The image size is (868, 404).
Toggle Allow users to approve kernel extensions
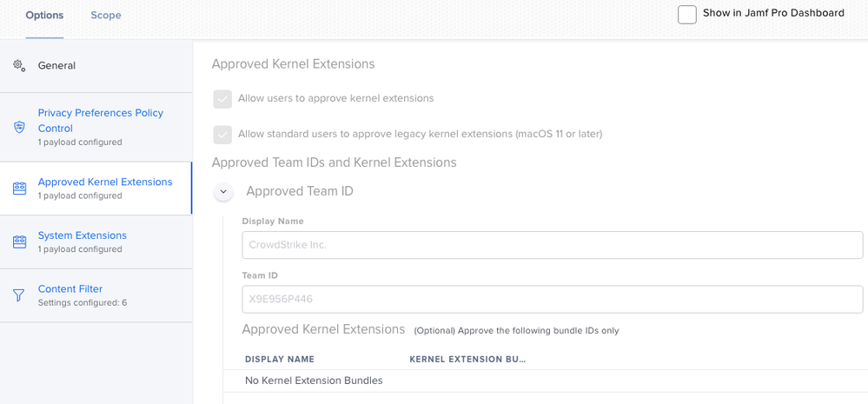coord(222,99)
